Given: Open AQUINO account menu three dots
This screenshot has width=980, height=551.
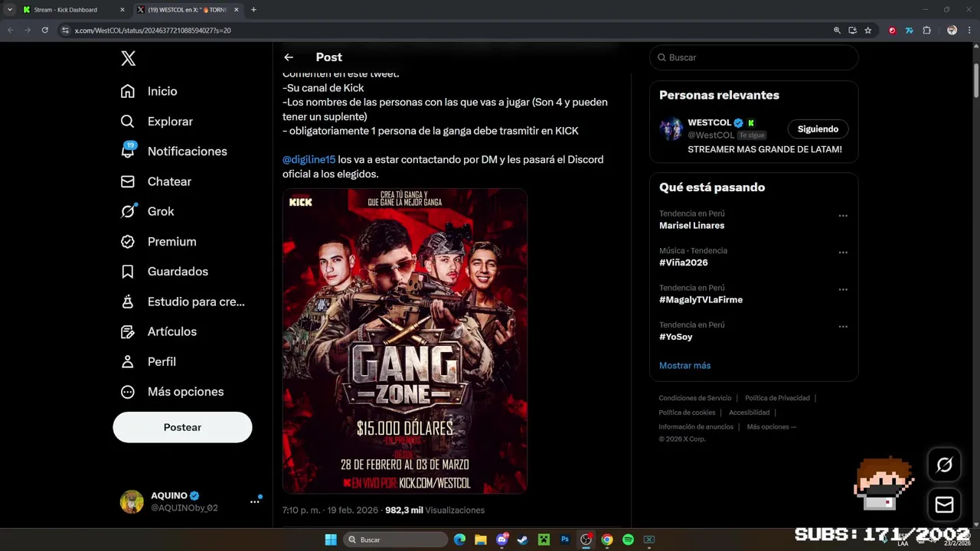Looking at the screenshot, I should 254,502.
